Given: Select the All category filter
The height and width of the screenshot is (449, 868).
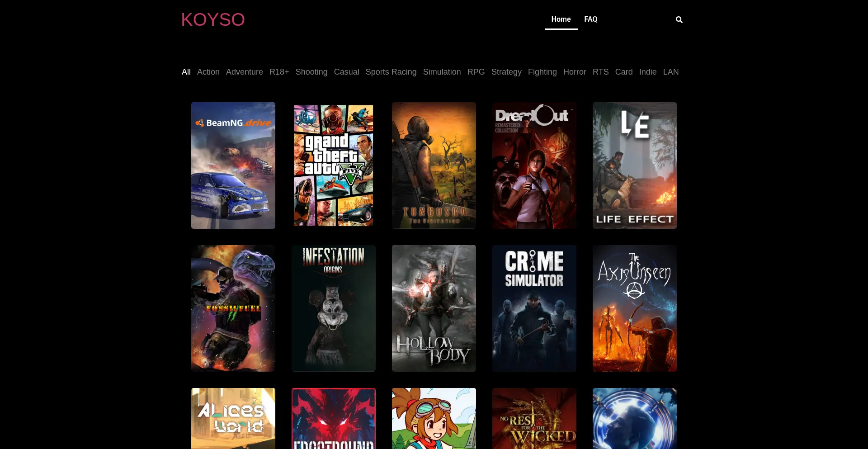Looking at the screenshot, I should pyautogui.click(x=186, y=72).
